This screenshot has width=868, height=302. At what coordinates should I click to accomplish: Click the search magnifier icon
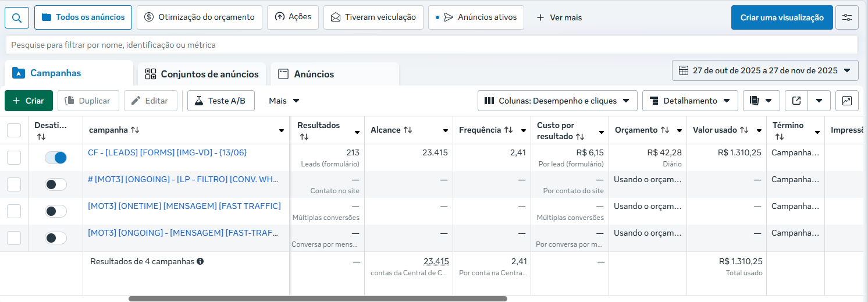pos(17,17)
